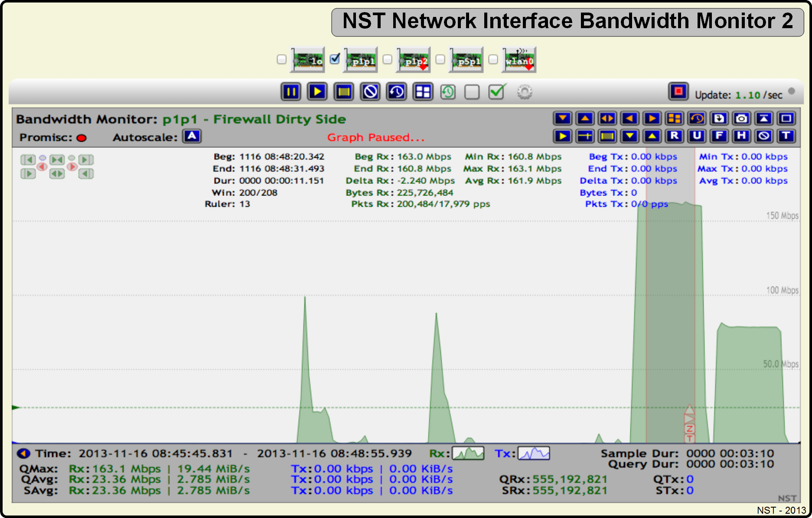Viewport: 812px width, 518px height.
Task: Click the green outlined oval indicator
Action: (x=72, y=158)
